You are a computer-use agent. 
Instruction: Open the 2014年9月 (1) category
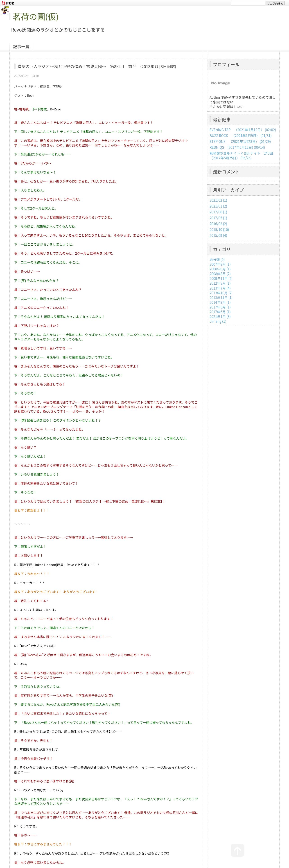tap(220, 302)
